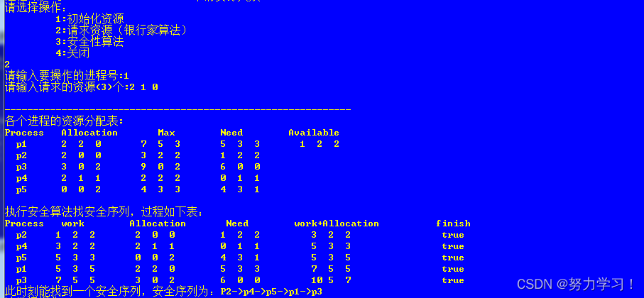Click 'true' in the p5 finish row

[453, 258]
